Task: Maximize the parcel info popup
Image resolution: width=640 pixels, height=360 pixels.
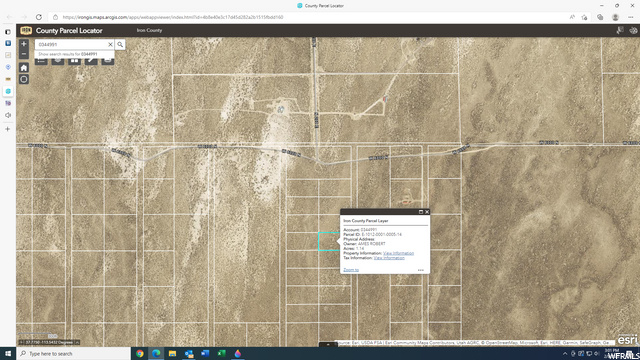Action: point(421,212)
